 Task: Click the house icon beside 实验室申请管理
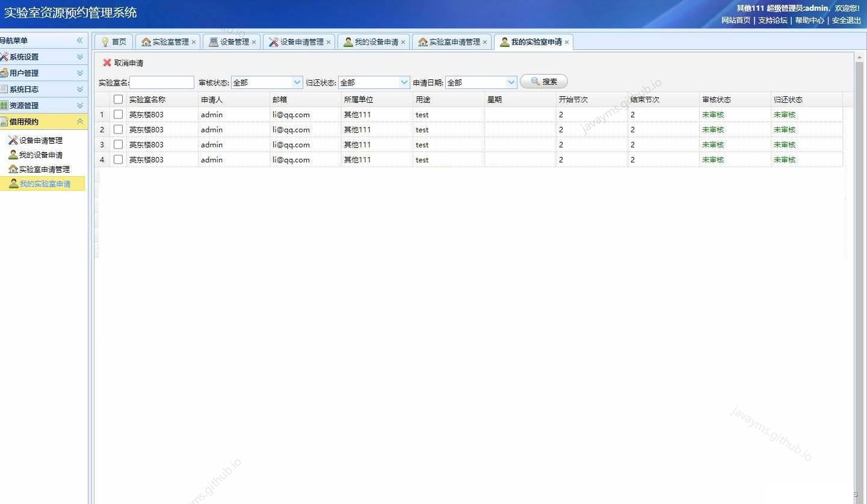click(12, 169)
